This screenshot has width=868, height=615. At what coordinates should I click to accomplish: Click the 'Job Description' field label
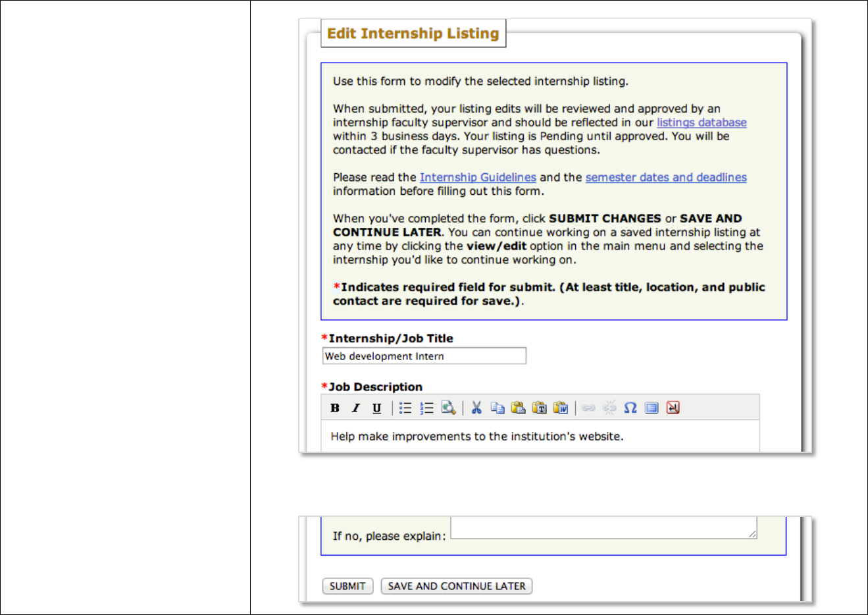pyautogui.click(x=375, y=387)
